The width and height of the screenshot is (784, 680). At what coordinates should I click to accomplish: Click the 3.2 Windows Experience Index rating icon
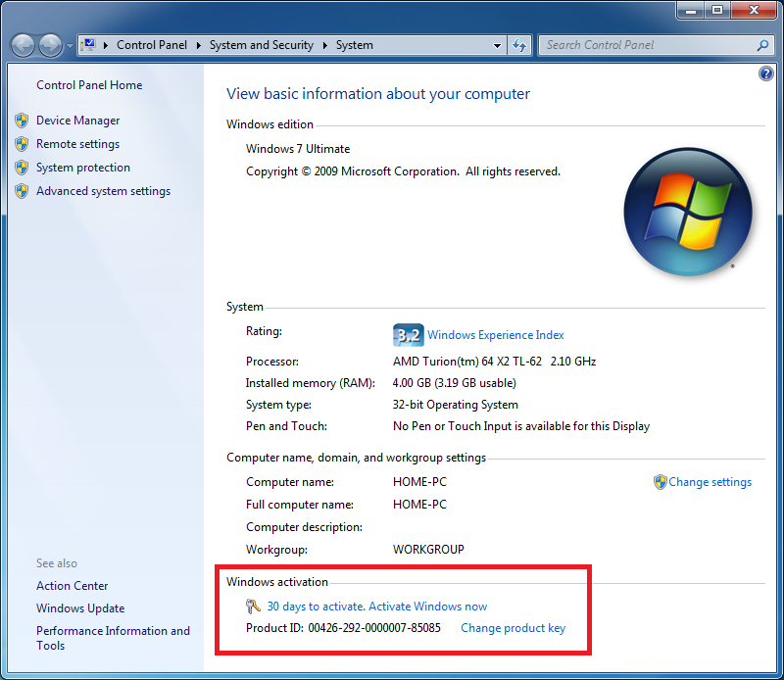pyautogui.click(x=408, y=334)
